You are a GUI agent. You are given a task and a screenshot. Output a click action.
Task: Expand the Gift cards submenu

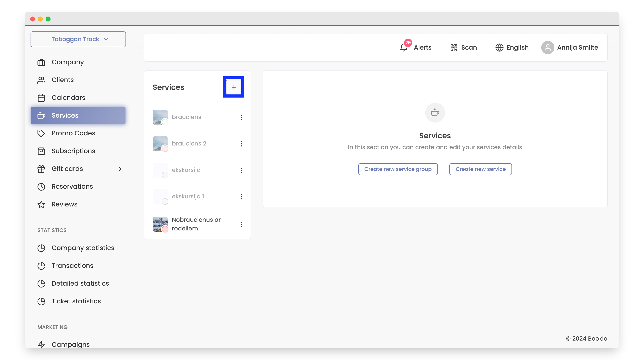click(120, 169)
